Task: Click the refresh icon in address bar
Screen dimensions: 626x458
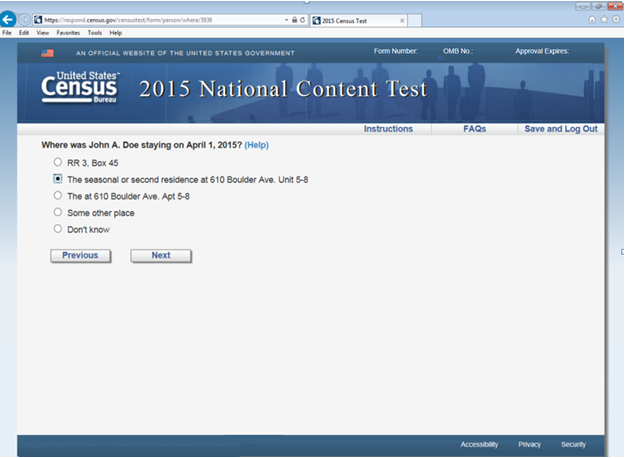Action: (302, 20)
